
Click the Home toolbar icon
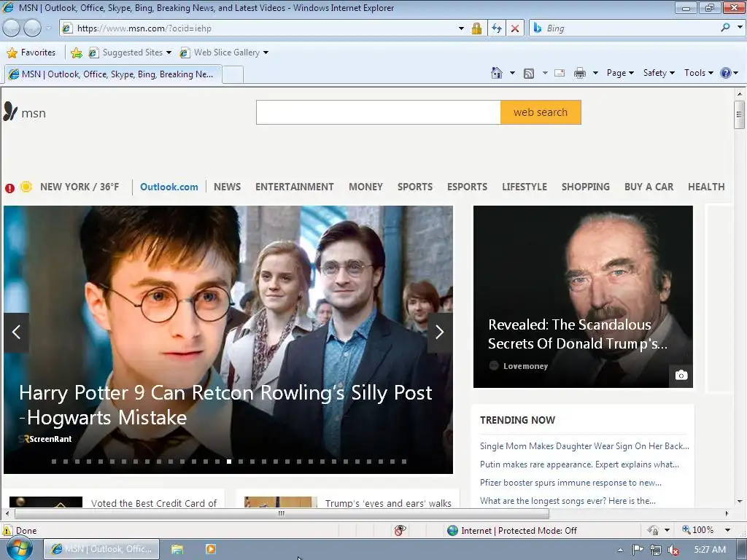pos(496,73)
